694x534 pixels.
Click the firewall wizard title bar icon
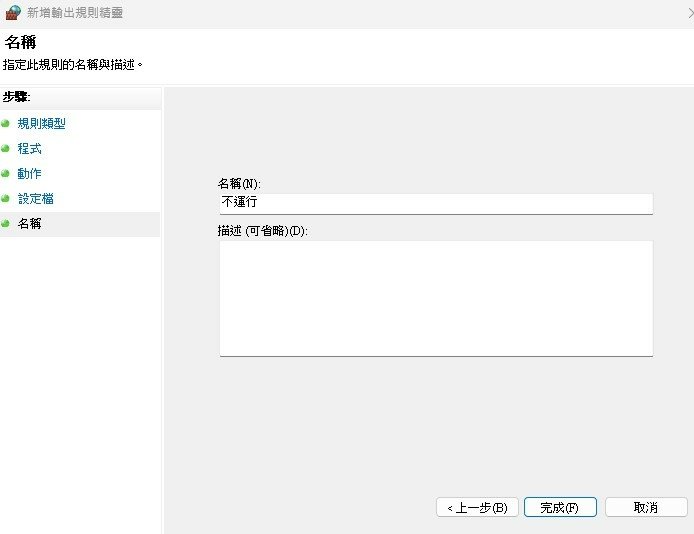13,12
